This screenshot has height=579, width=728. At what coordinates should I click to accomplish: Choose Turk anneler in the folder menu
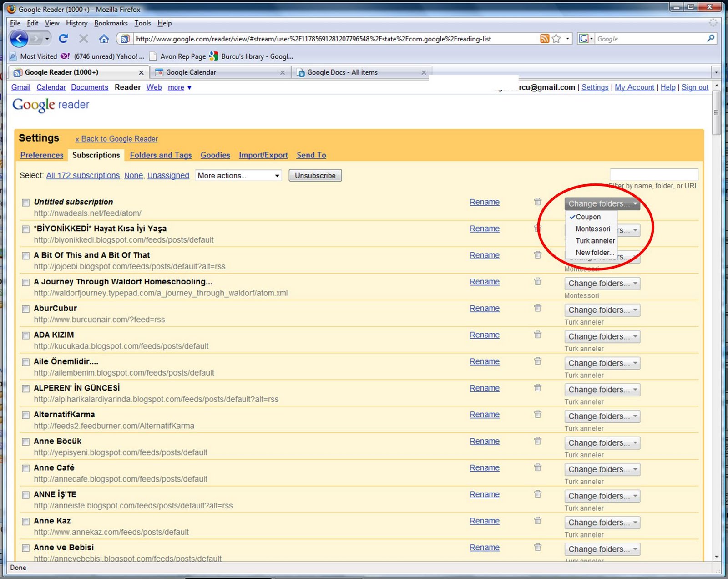(x=595, y=241)
